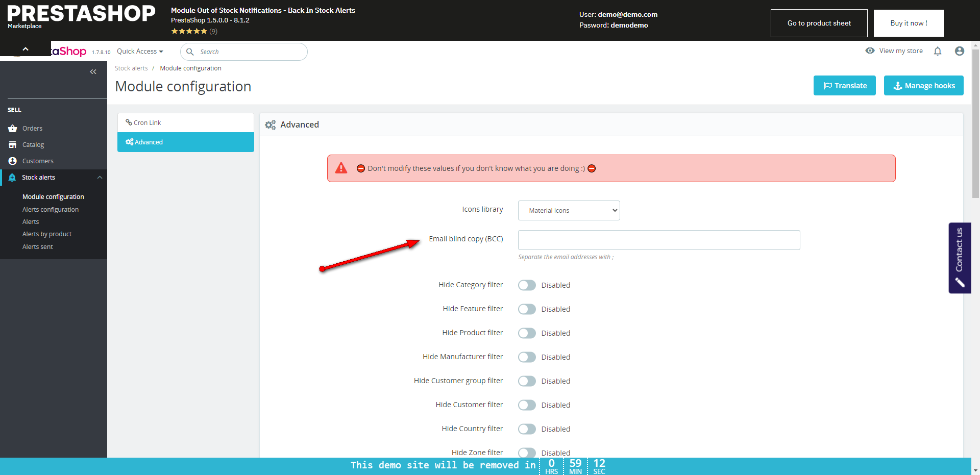
Task: Click the 'Icons library' label
Action: pyautogui.click(x=482, y=209)
